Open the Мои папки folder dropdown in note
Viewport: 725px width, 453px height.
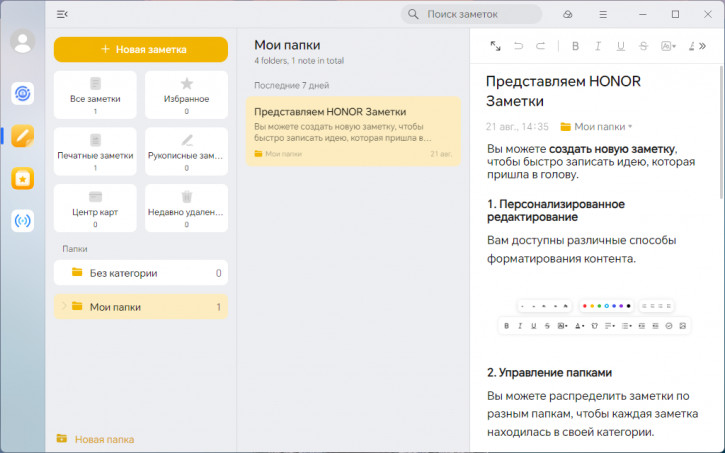click(x=596, y=127)
